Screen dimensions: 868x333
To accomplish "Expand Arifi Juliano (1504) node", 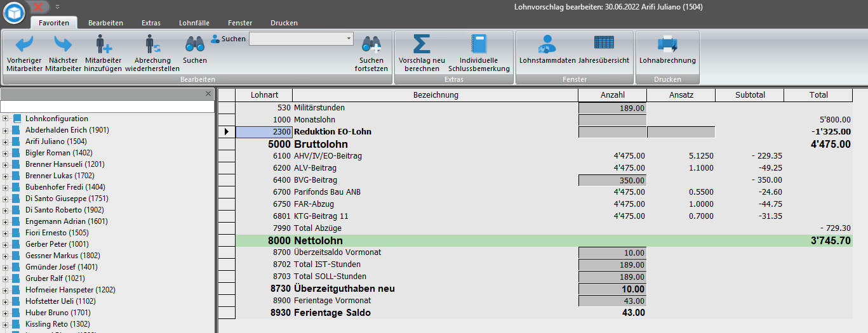I will tap(5, 141).
